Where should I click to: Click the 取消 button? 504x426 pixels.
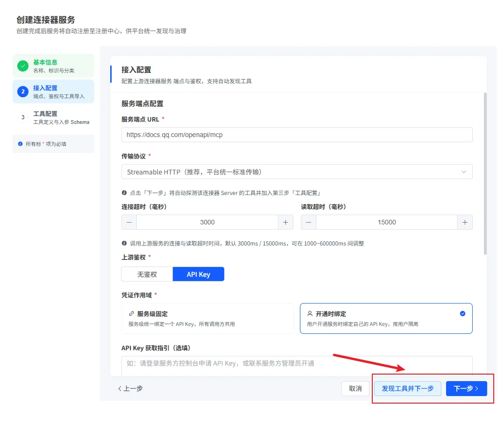click(355, 388)
